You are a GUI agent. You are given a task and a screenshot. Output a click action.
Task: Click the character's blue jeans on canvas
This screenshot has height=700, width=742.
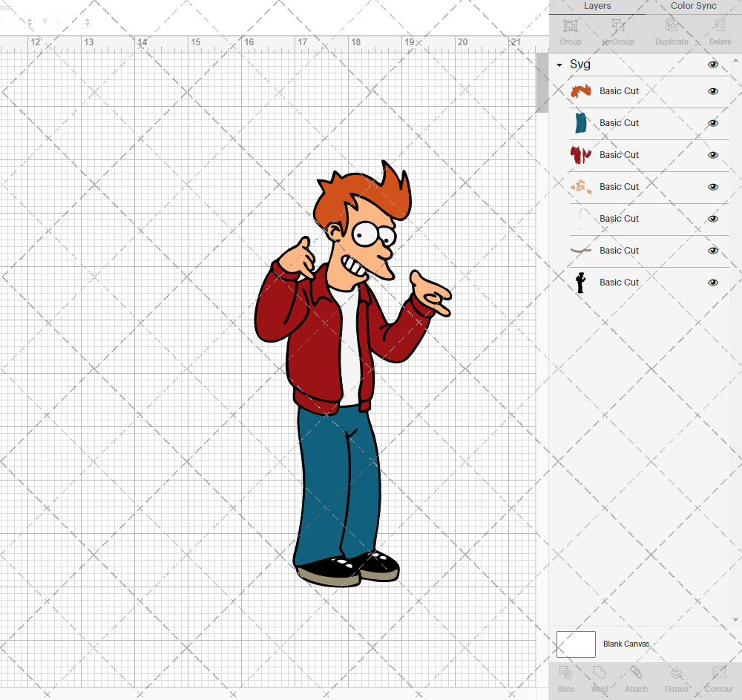pos(326,483)
